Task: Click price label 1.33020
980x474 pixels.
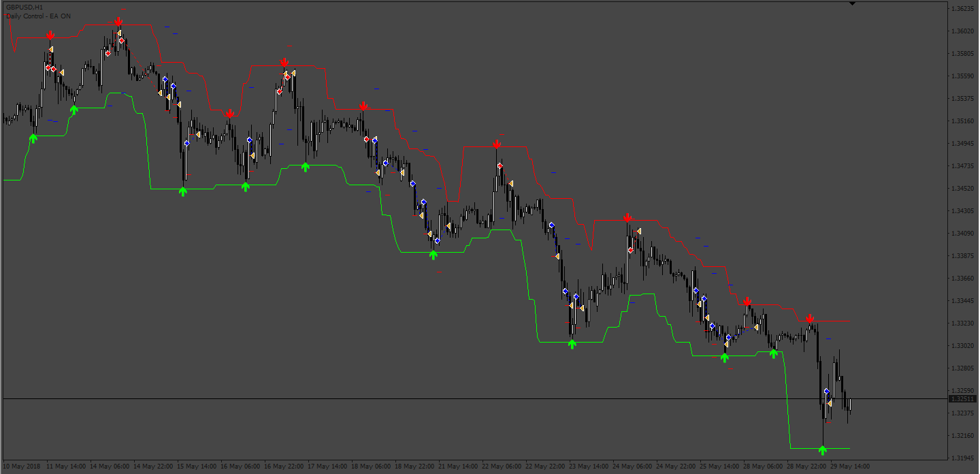Action: [x=964, y=346]
